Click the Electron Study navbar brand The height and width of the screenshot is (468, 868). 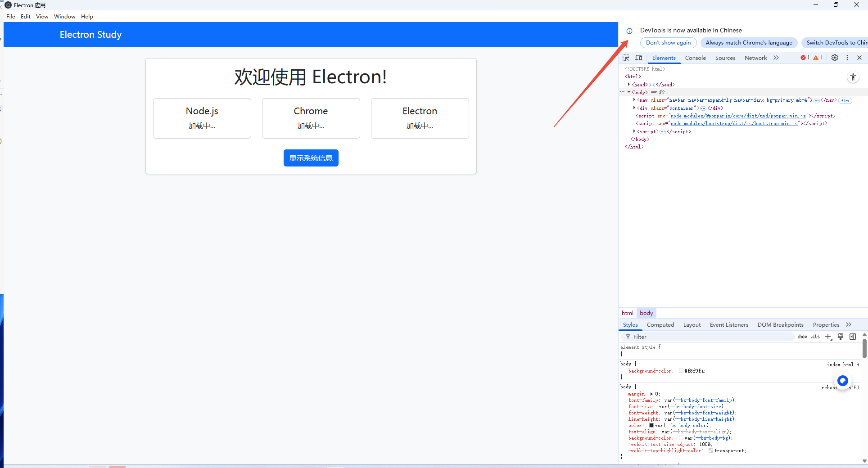91,35
